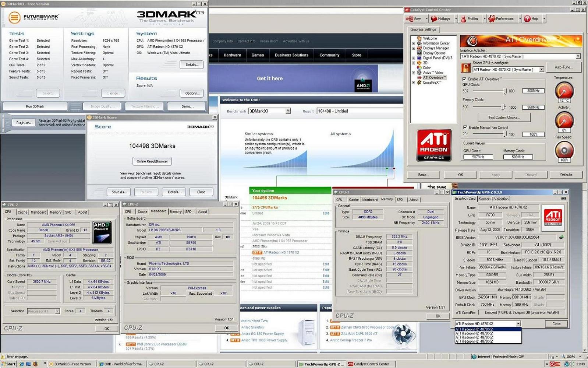Screen dimensions: 588x368
Task: Select the Color wheel icon in Catalyst tree
Action: pyautogui.click(x=419, y=68)
